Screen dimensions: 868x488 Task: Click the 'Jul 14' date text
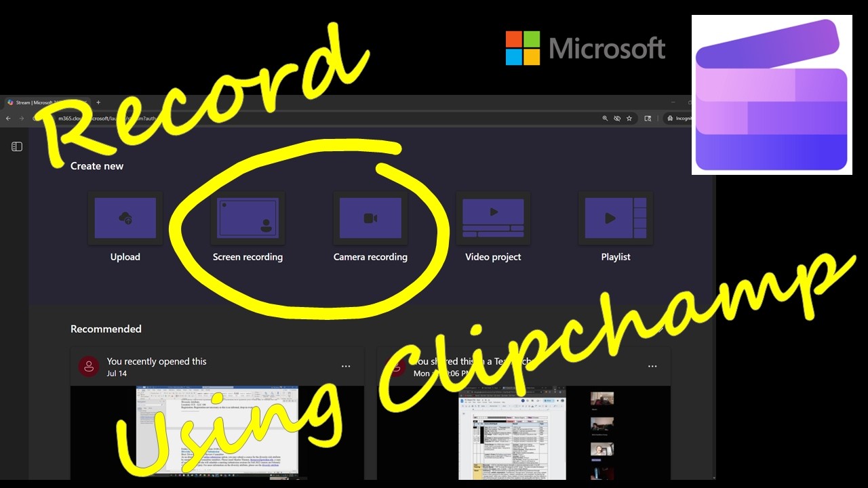coord(117,373)
